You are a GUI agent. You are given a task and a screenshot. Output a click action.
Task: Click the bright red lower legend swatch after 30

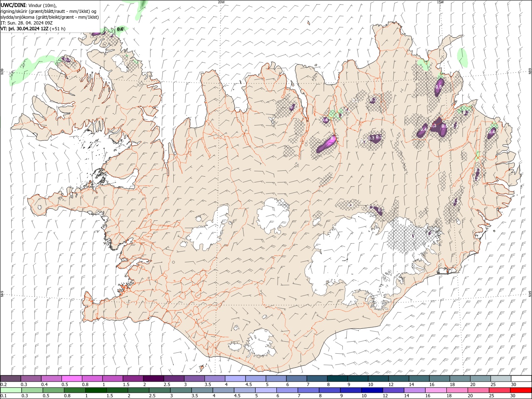pos(521,390)
